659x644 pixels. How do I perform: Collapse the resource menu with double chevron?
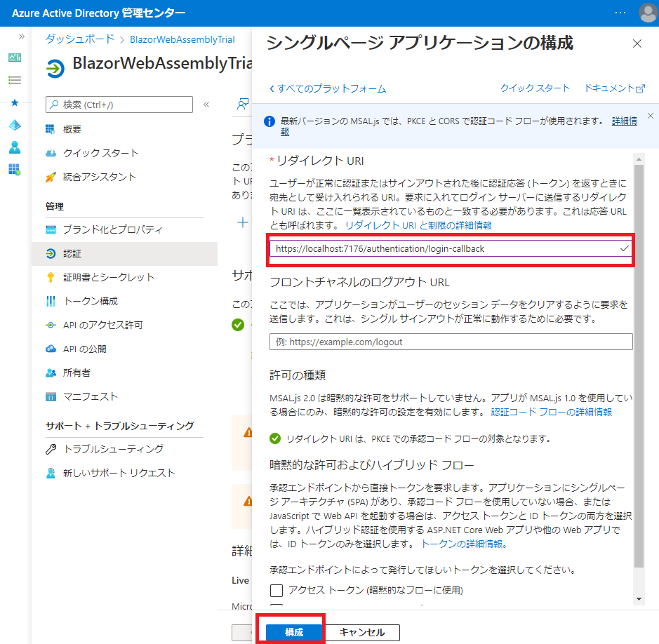(206, 105)
